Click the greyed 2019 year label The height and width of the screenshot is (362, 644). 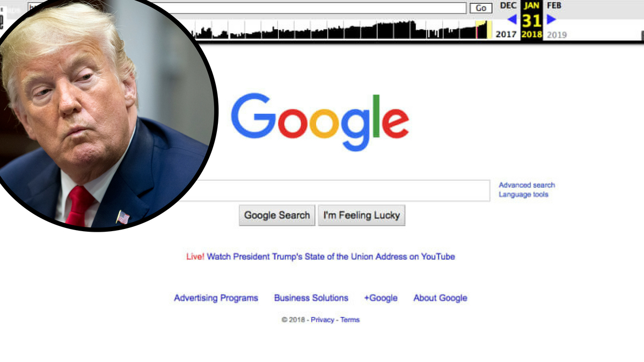[557, 35]
